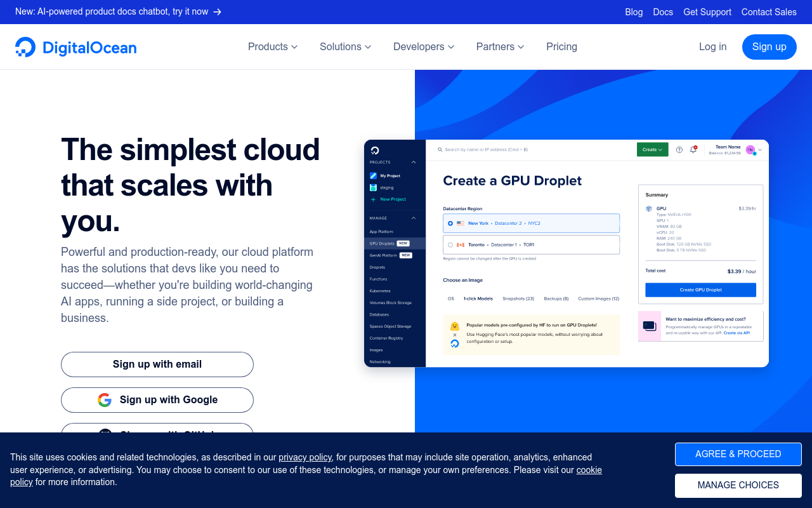Click Agree & Proceed

tap(738, 454)
